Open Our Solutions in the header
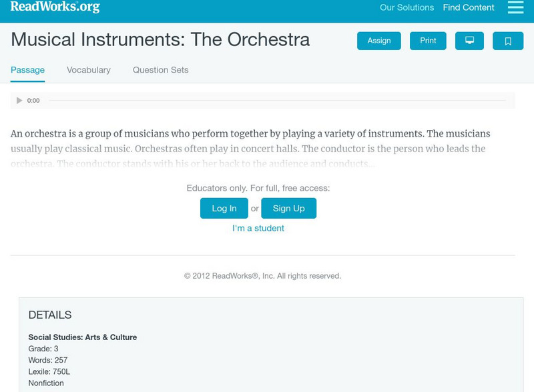Screen dimensions: 534x392 click(407, 8)
